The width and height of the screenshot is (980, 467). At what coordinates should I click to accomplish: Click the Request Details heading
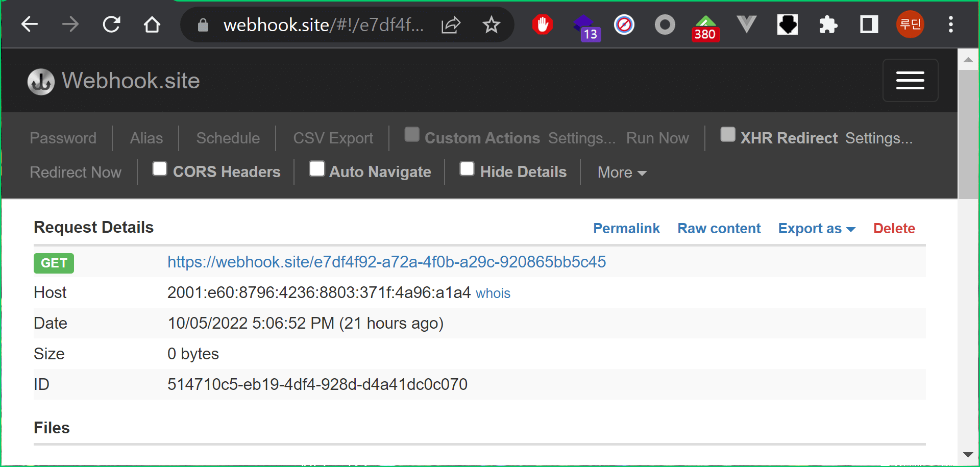coord(93,227)
